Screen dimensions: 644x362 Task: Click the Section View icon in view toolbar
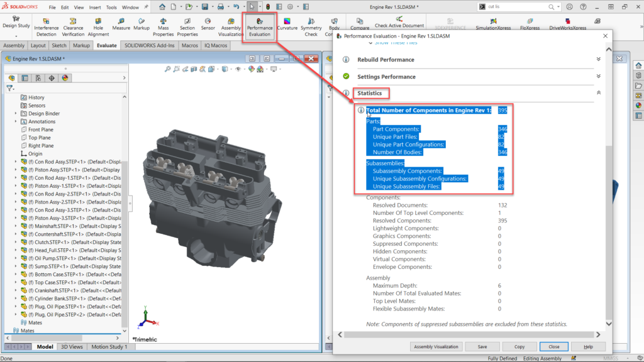click(194, 69)
